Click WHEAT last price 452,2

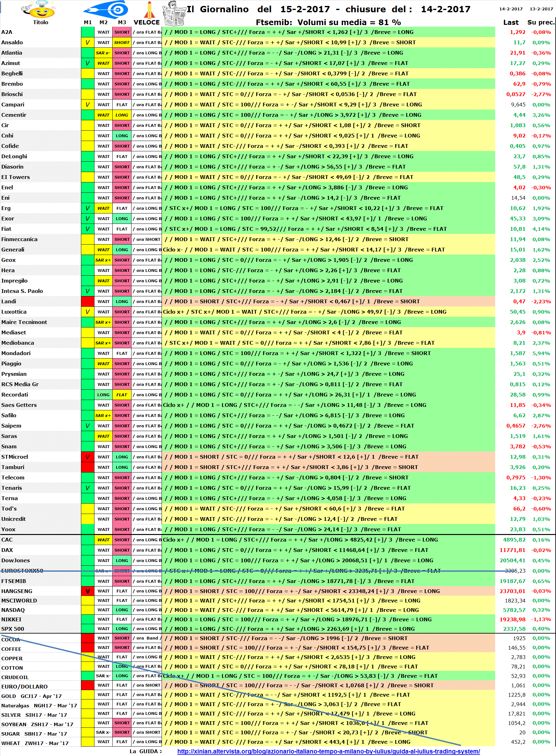(518, 742)
